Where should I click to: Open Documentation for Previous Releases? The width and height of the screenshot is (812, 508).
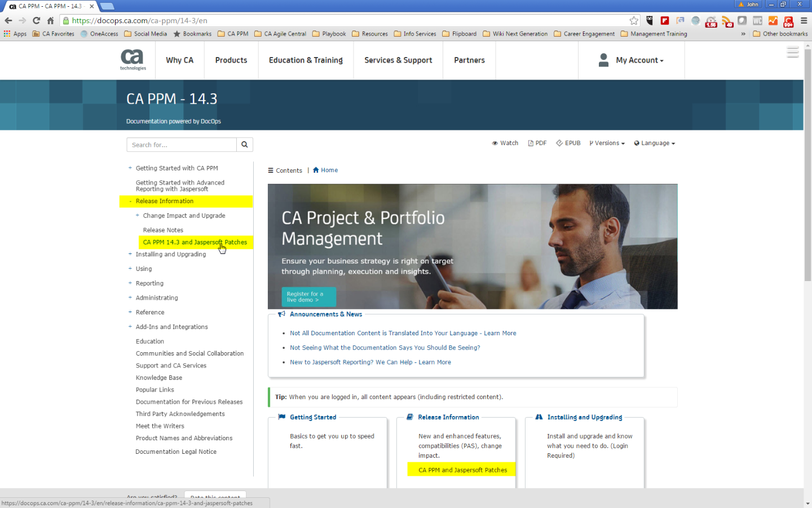tap(189, 402)
